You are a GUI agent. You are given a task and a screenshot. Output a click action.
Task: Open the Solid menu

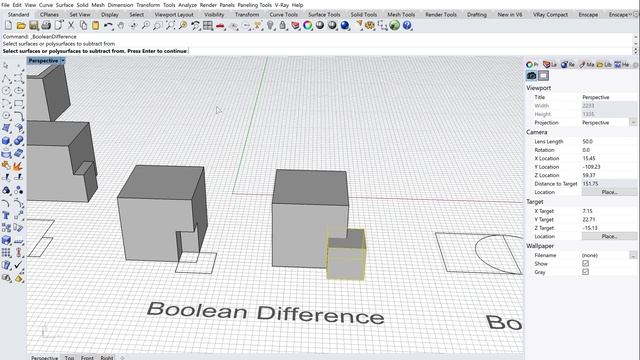tap(82, 5)
